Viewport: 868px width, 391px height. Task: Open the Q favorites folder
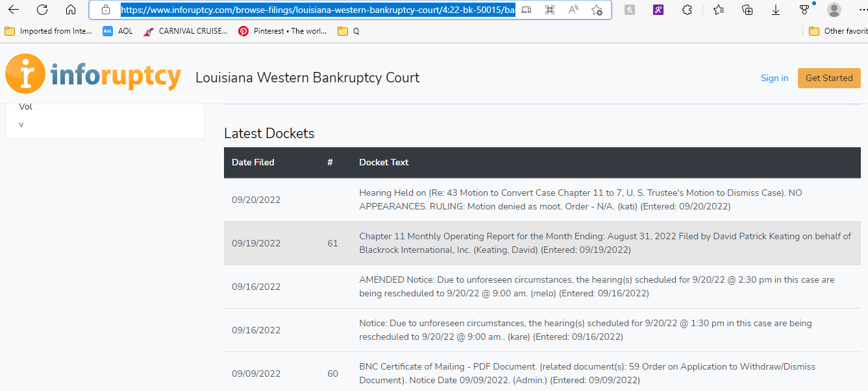[x=349, y=31]
